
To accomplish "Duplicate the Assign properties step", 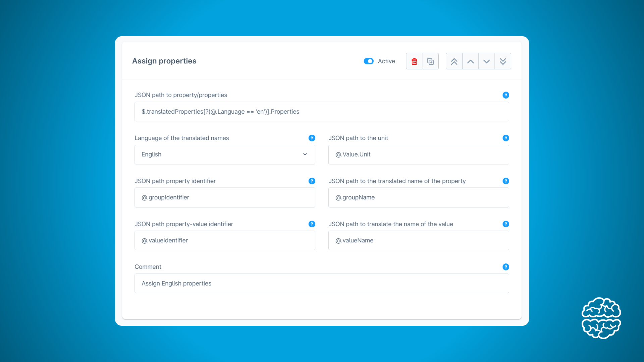I will click(x=430, y=61).
